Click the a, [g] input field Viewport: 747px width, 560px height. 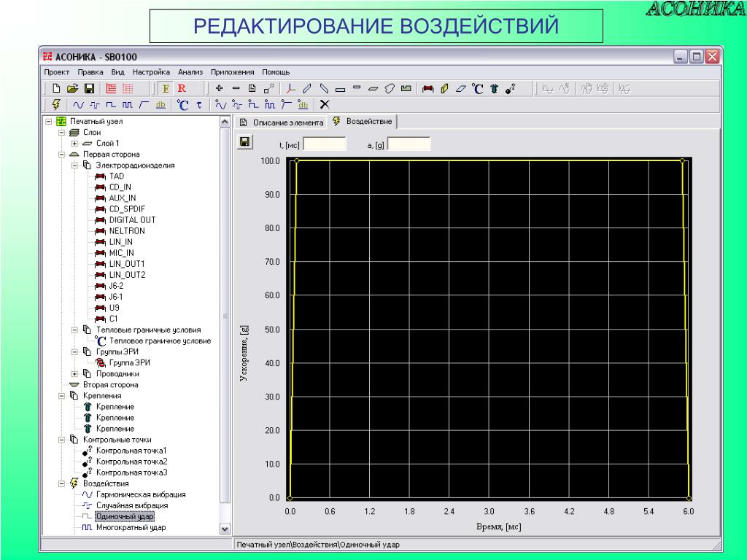409,144
